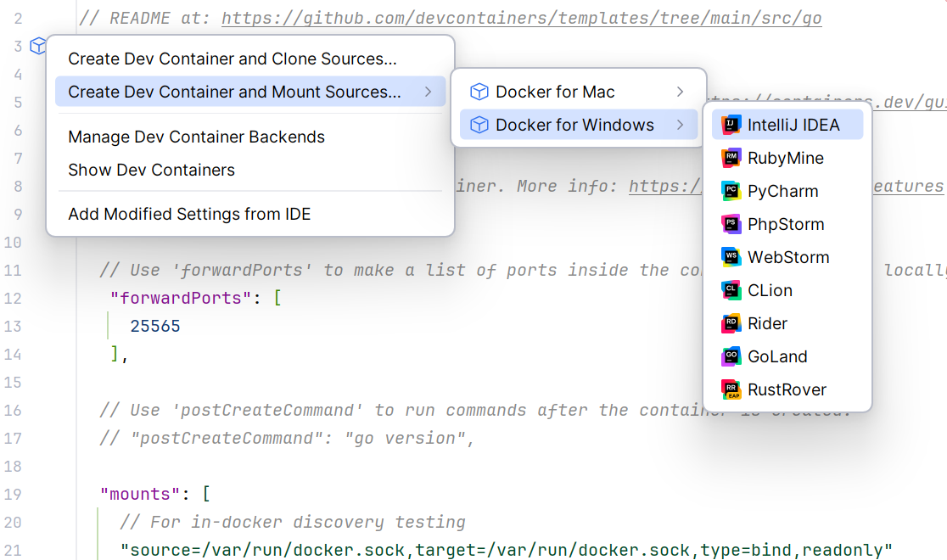Click the "forwardPorts" key in code
This screenshot has width=947, height=560.
[181, 298]
